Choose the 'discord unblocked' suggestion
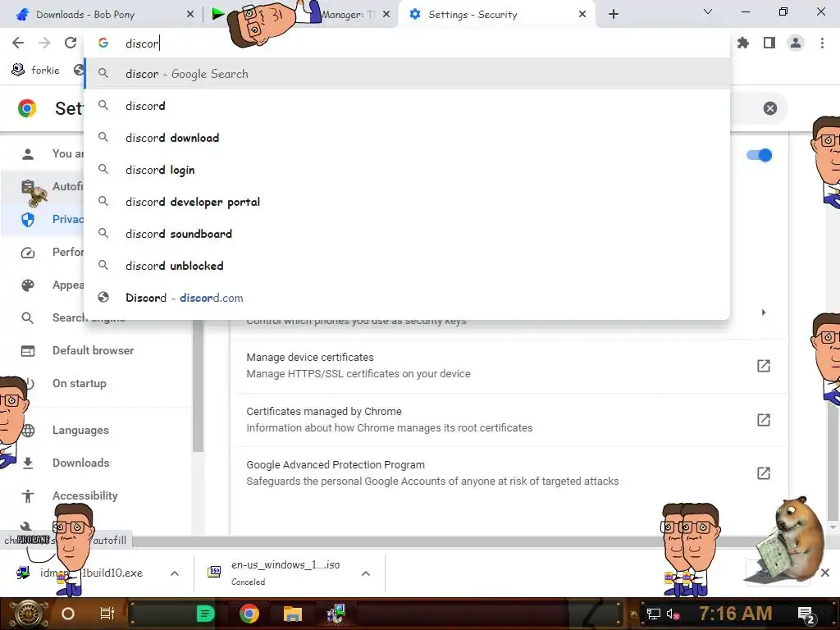The image size is (840, 630). pos(407,266)
